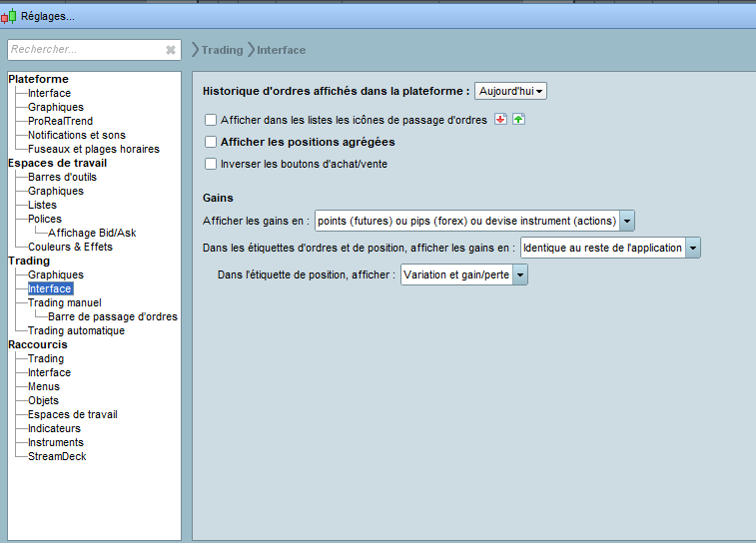Select Plateforme category in tree

point(39,79)
